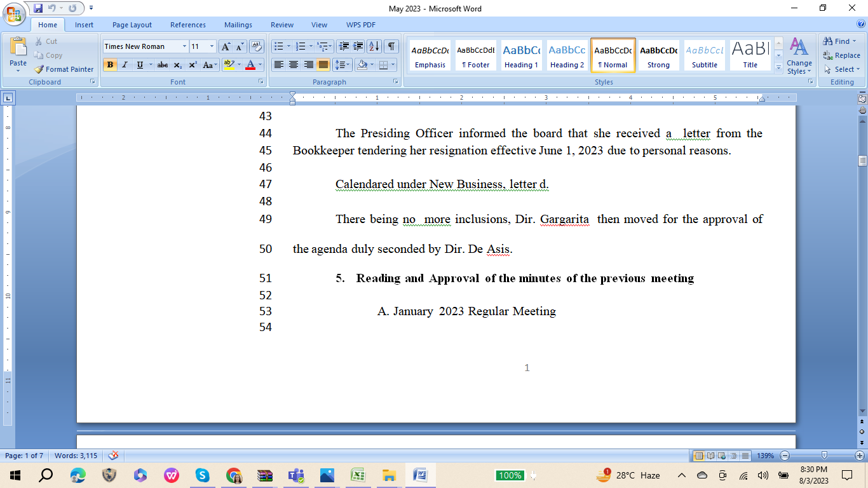
Task: Undo the last action
Action: pyautogui.click(x=52, y=8)
